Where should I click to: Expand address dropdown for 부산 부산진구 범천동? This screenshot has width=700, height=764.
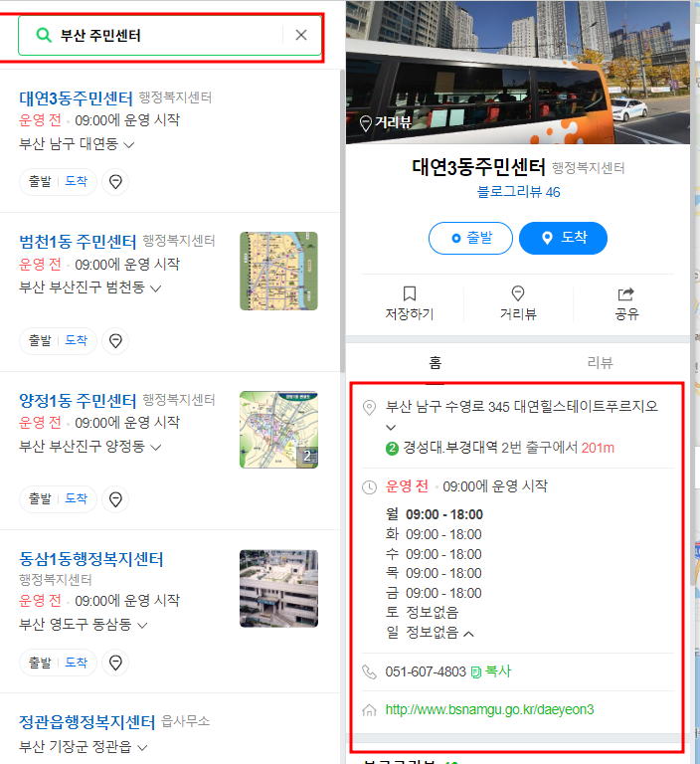click(x=156, y=288)
